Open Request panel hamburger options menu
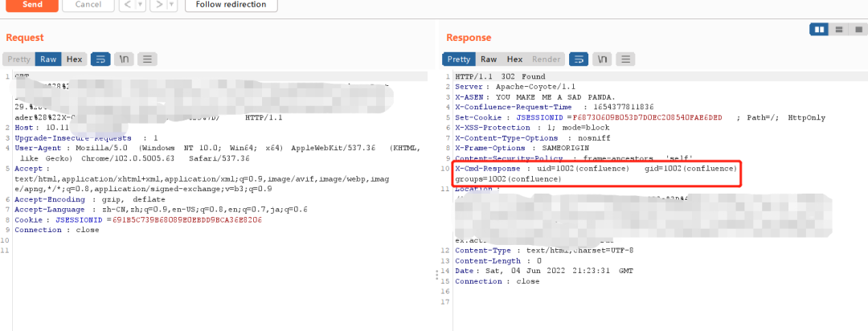Image resolution: width=868 pixels, height=331 pixels. pos(147,59)
